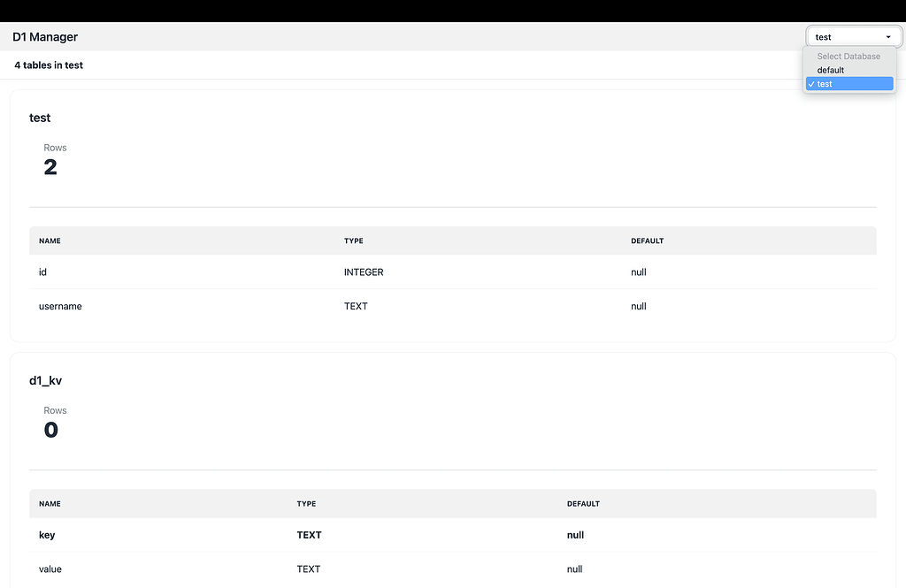
Task: Click the username column name cell
Action: coord(60,306)
